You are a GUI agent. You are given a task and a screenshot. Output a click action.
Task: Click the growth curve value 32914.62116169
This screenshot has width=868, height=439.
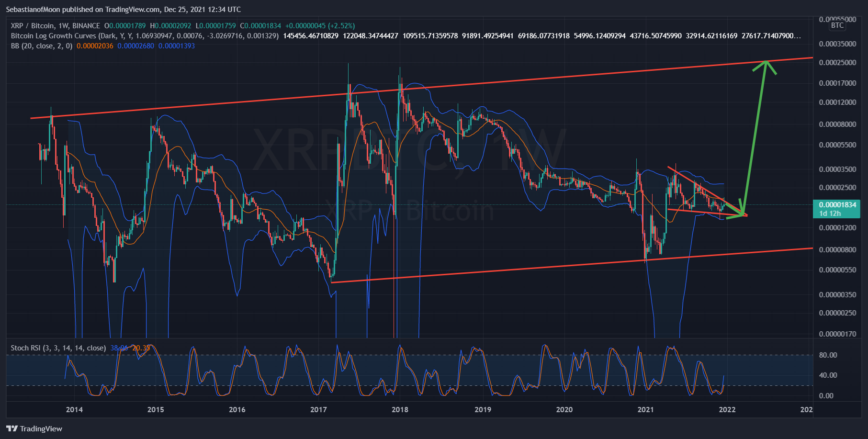coord(712,36)
